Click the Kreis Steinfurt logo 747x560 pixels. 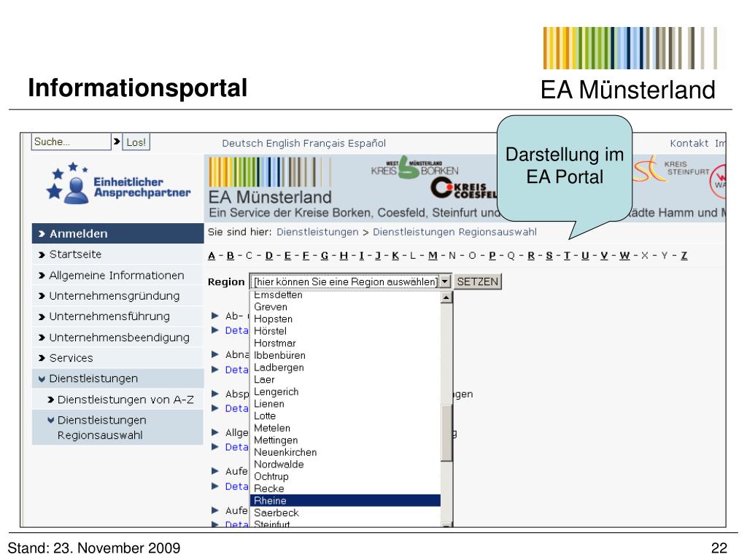(x=671, y=169)
